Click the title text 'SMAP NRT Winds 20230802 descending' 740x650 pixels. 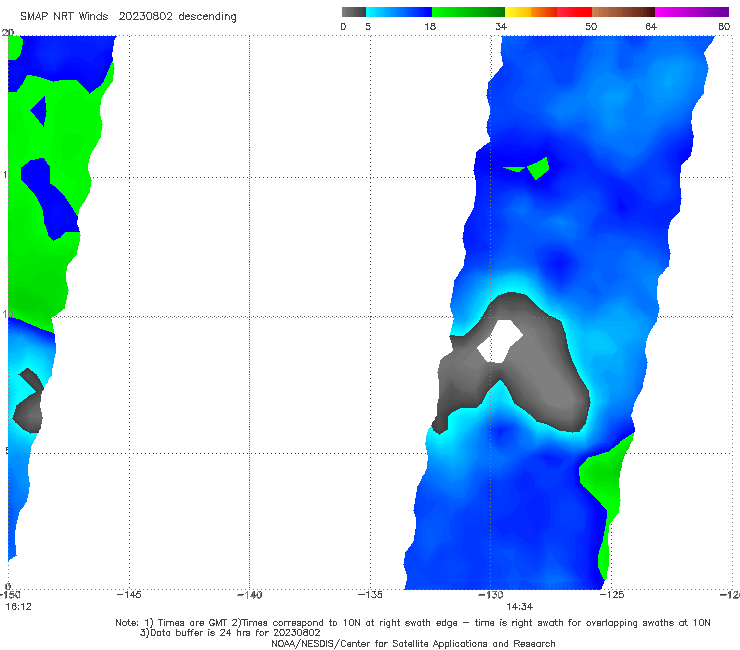coord(128,17)
